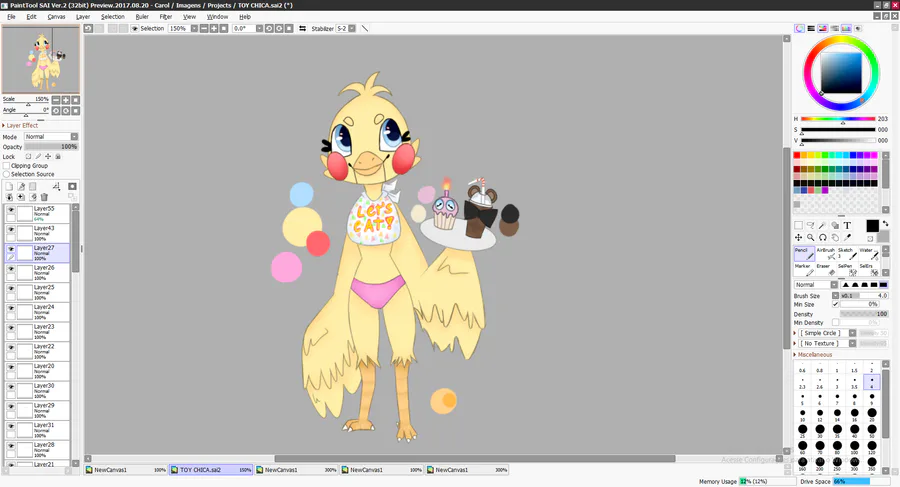This screenshot has width=900, height=487.
Task: Choose the lasso selection tool
Action: pos(810,225)
